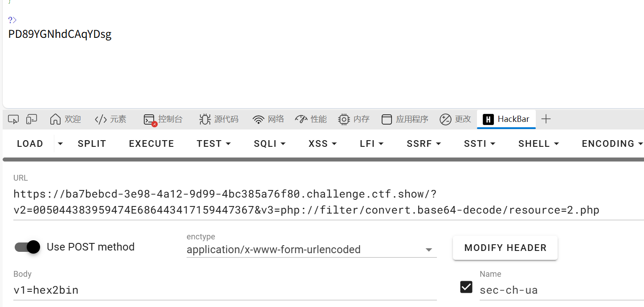The image size is (644, 307).
Task: Click the inspect element picker icon
Action: click(x=13, y=119)
